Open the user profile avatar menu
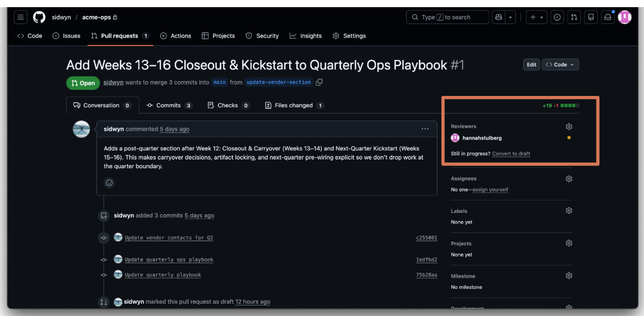The height and width of the screenshot is (316, 644). [x=624, y=17]
